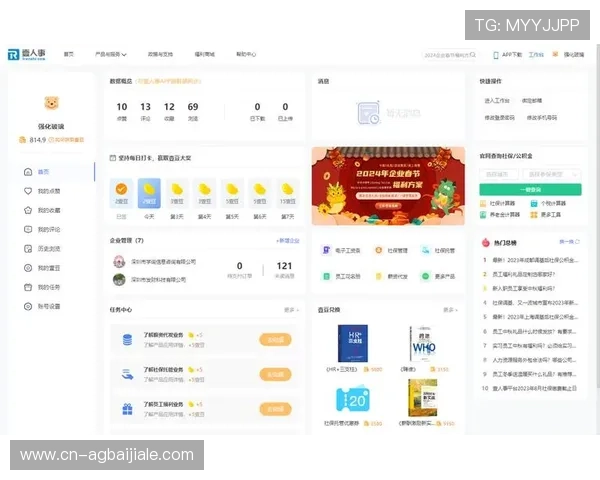
Task: Open 我的壹豆 bean icon in sidebar
Action: click(x=28, y=268)
